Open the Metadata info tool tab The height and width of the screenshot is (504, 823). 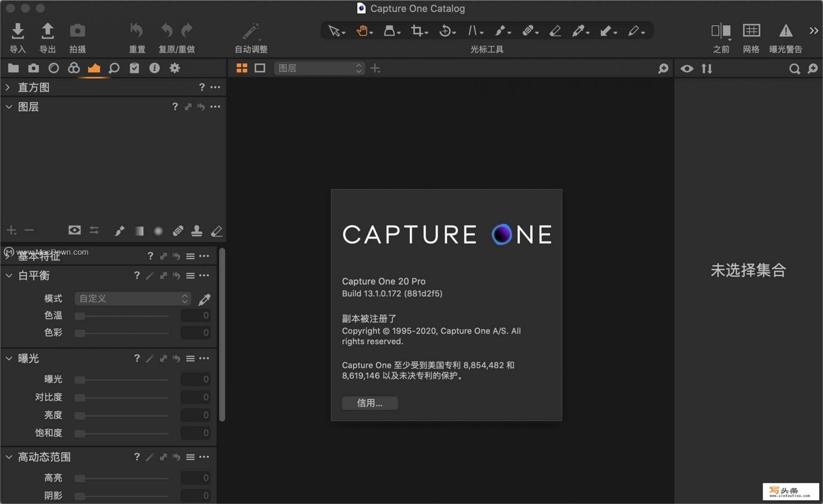(x=154, y=68)
